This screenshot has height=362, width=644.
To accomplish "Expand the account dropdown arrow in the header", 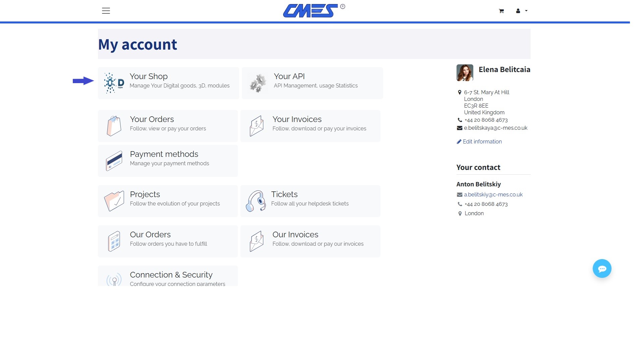I will coord(526,11).
